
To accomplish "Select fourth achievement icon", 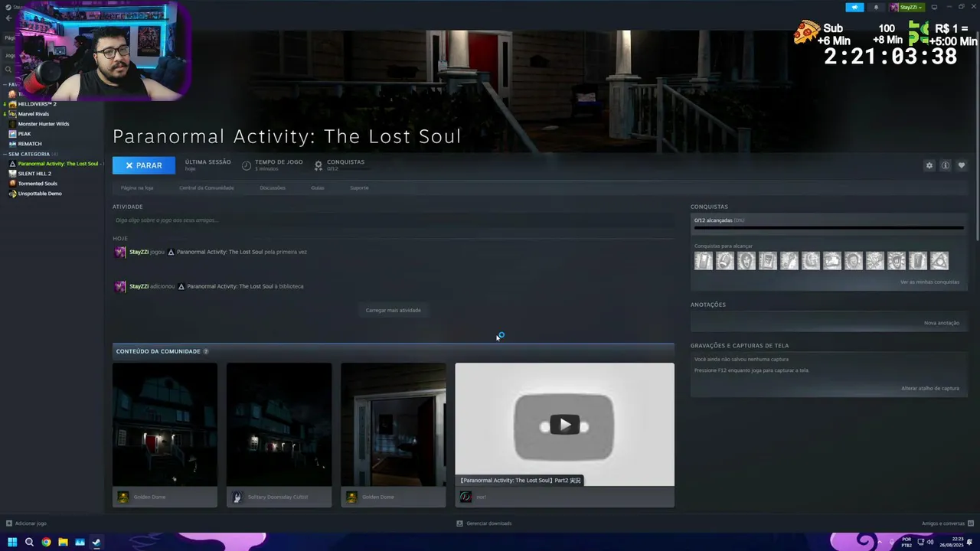I will click(x=768, y=261).
